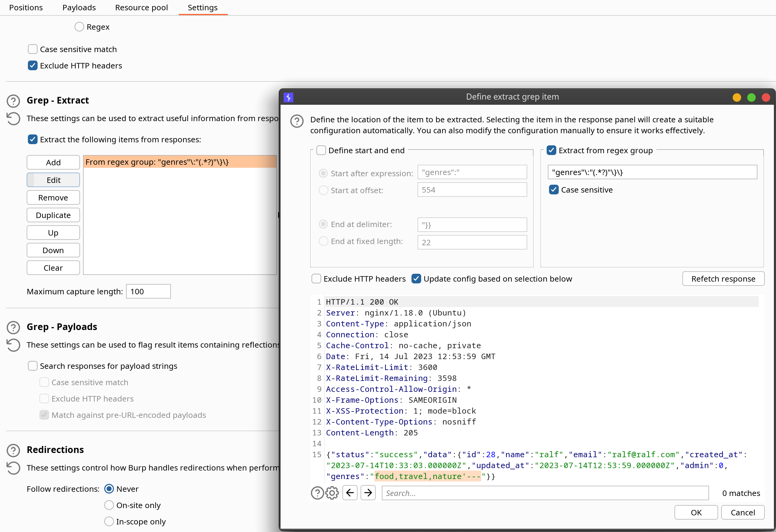
Task: Go to previous search match arrow
Action: pos(350,493)
